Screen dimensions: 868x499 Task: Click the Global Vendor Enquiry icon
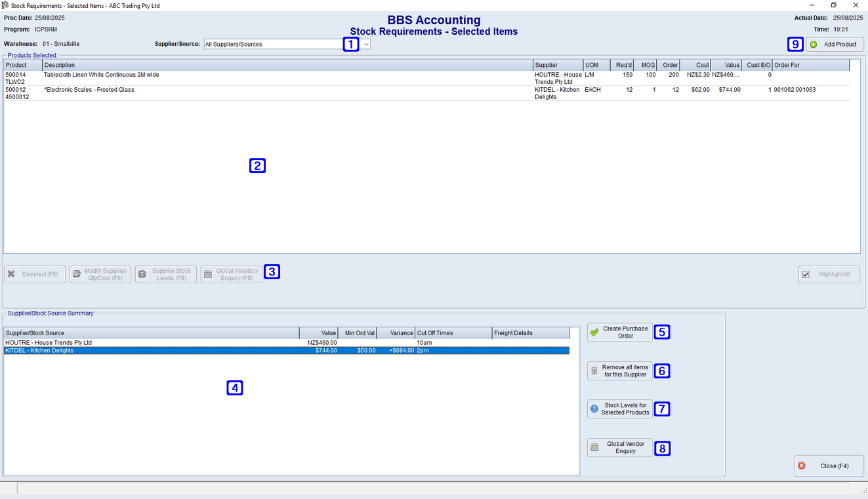point(593,448)
